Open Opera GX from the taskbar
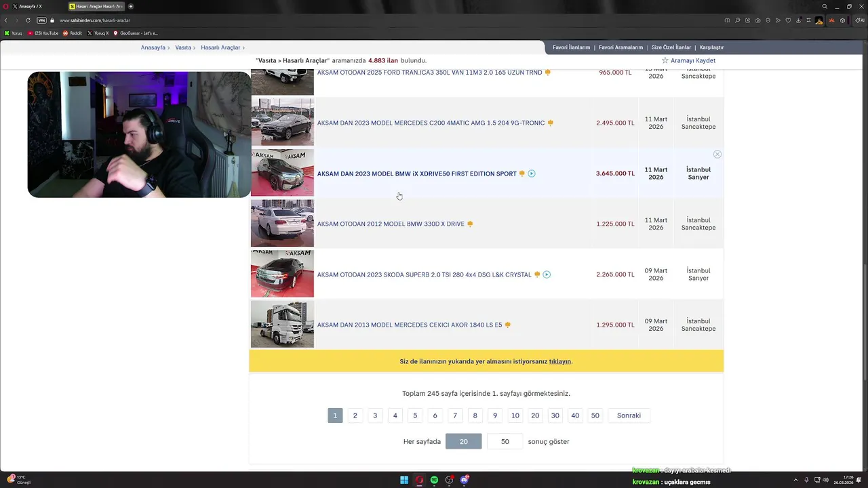This screenshot has width=868, height=488. tap(419, 480)
